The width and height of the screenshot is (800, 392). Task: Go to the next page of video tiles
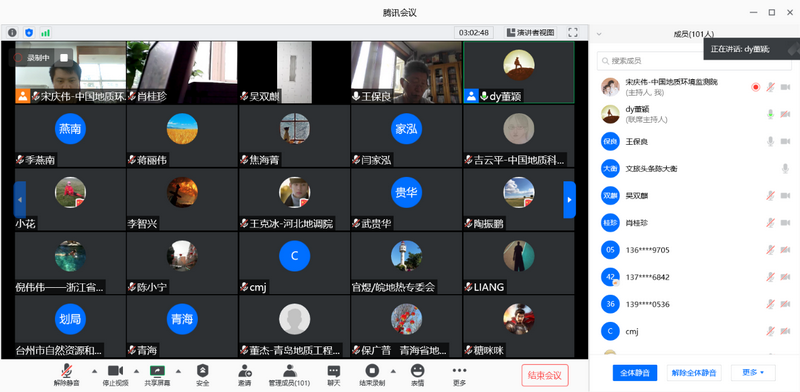569,200
